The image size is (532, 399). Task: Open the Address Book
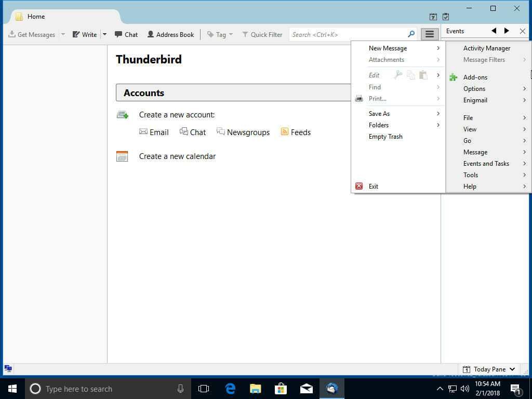pyautogui.click(x=170, y=34)
